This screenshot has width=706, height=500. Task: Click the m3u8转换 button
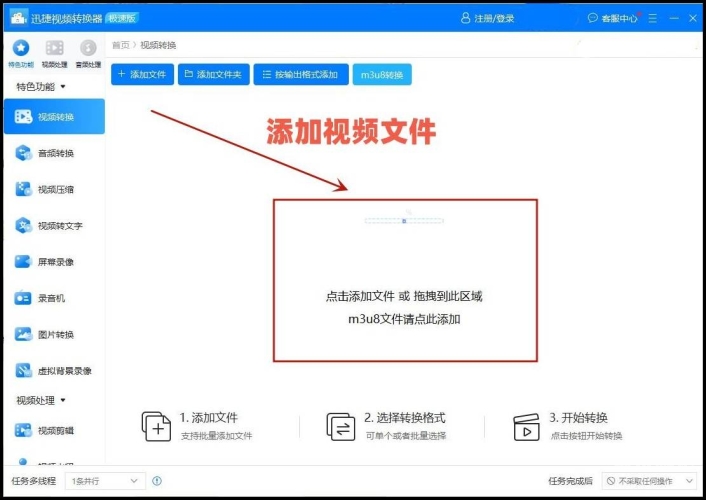(x=382, y=74)
